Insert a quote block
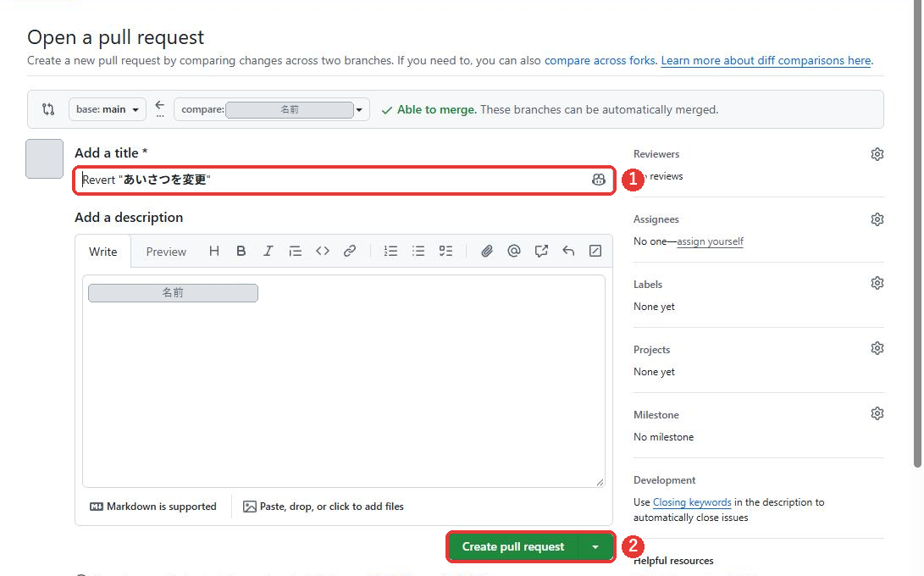924x576 pixels. coord(296,251)
